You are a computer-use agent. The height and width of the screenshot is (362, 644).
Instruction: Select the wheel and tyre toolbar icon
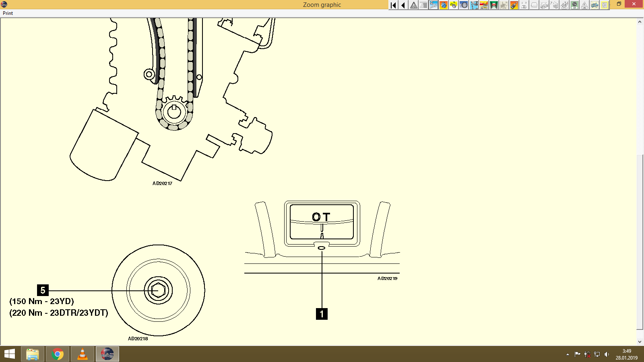pos(463,5)
